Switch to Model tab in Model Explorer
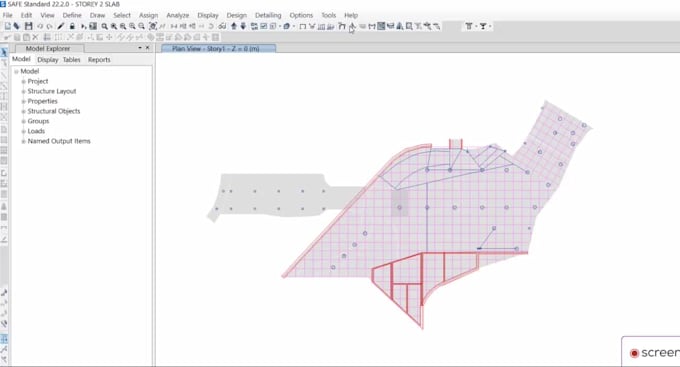 tap(21, 59)
